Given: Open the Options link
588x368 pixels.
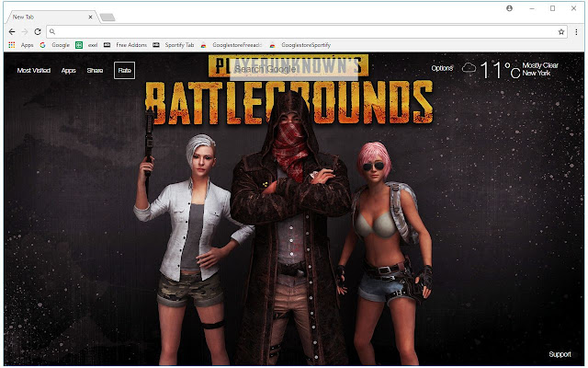Looking at the screenshot, I should coord(442,68).
